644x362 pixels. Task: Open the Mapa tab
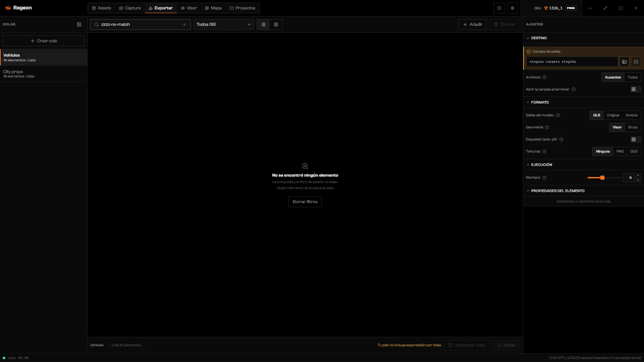213,8
